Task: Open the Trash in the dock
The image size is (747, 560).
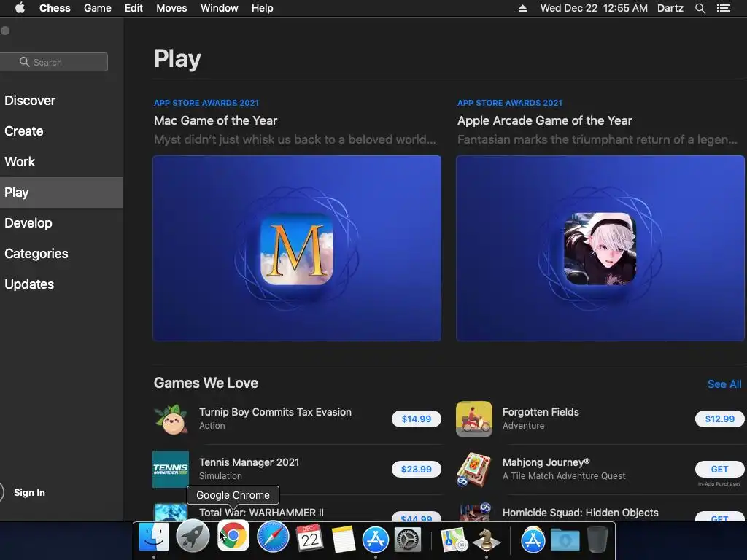Action: click(x=597, y=539)
